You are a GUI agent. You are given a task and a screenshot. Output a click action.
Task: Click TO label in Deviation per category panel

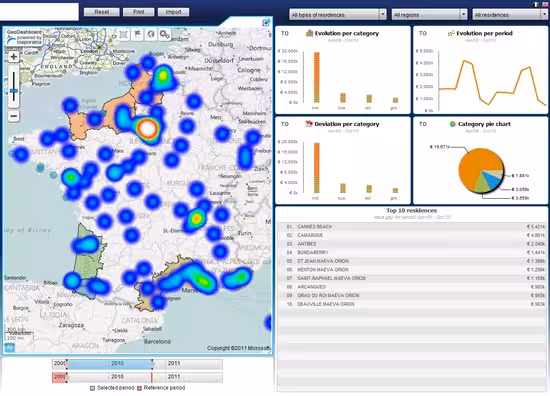pyautogui.click(x=285, y=124)
